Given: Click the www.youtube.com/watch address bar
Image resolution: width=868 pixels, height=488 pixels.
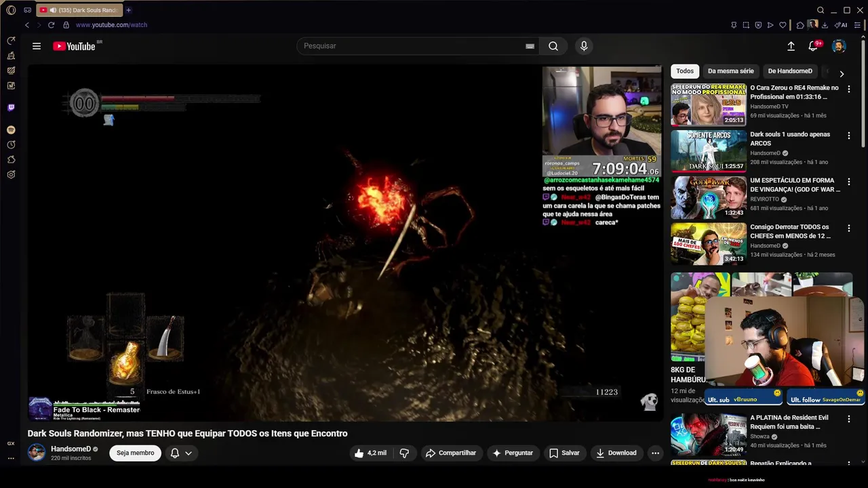Looking at the screenshot, I should (x=111, y=25).
